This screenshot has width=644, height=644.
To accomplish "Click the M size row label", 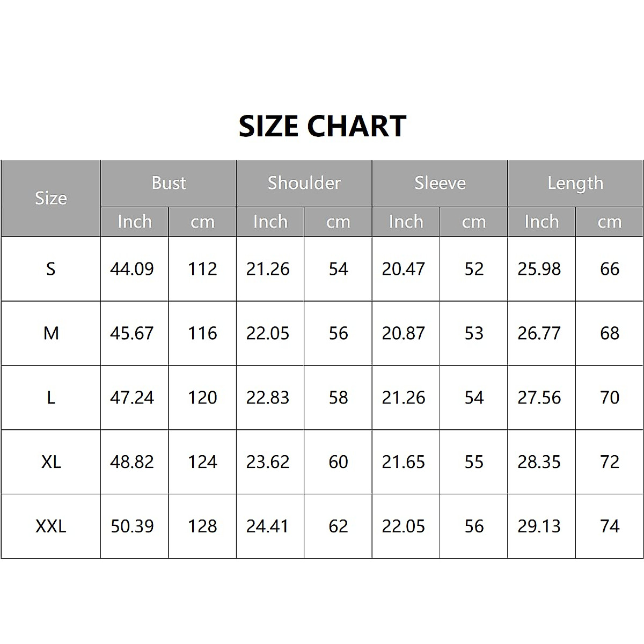I will (51, 333).
